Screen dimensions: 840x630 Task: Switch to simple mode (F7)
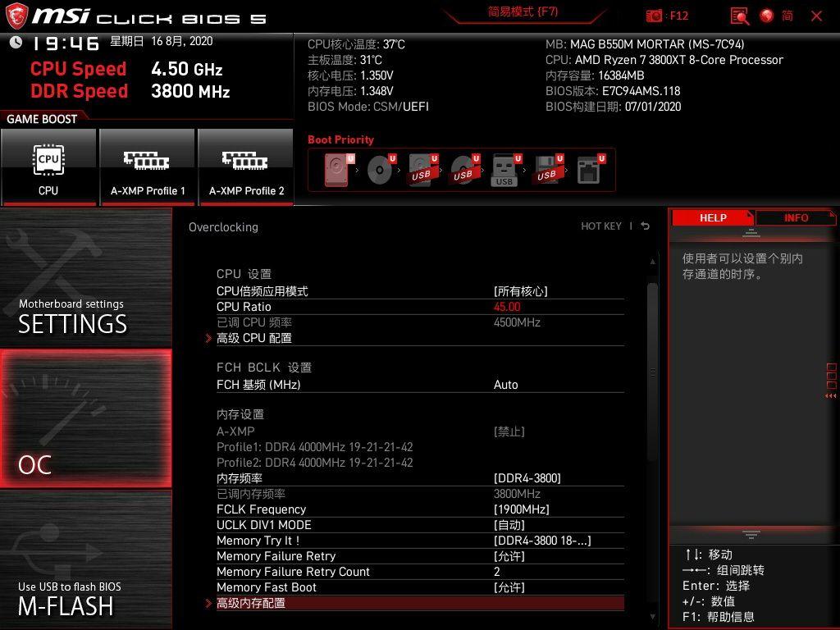pyautogui.click(x=523, y=11)
